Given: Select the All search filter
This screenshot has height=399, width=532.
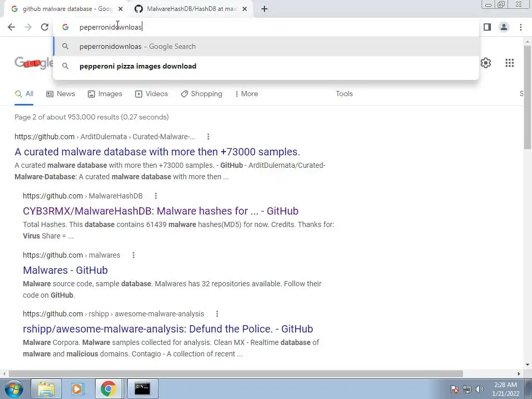Looking at the screenshot, I should 24,94.
